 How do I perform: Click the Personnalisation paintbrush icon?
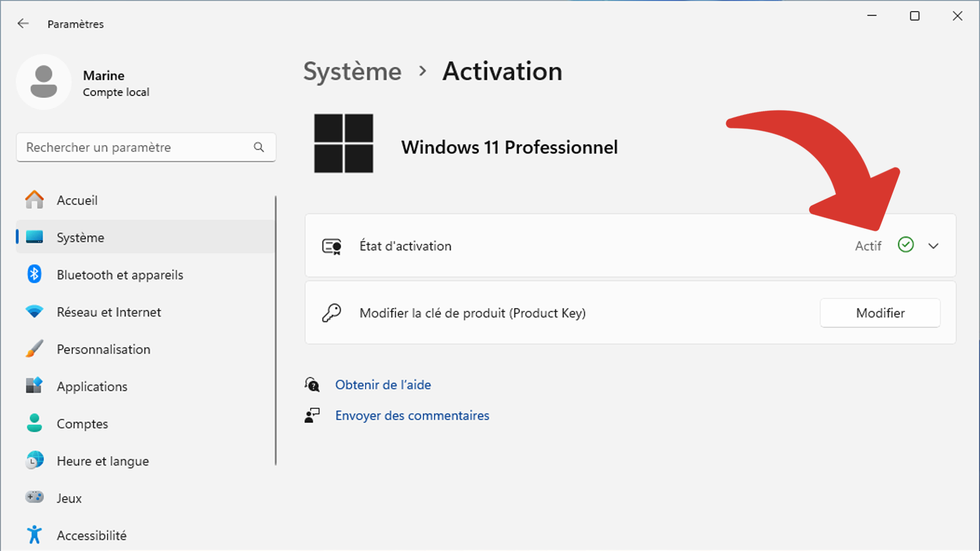[34, 349]
